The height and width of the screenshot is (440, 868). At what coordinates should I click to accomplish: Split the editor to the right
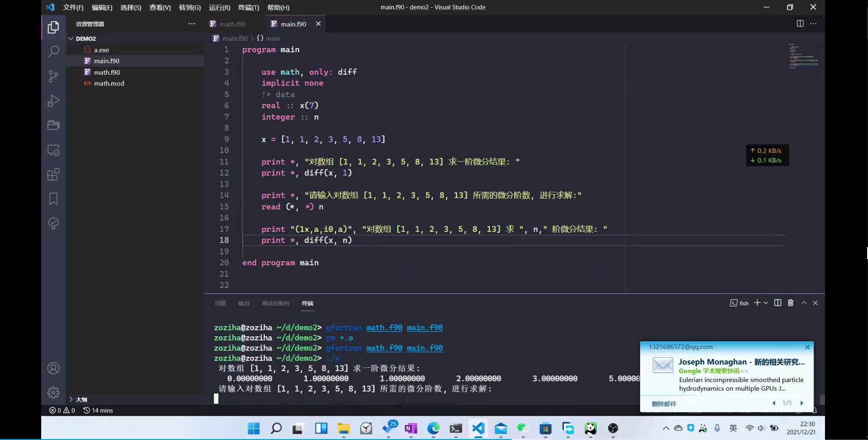(x=800, y=24)
